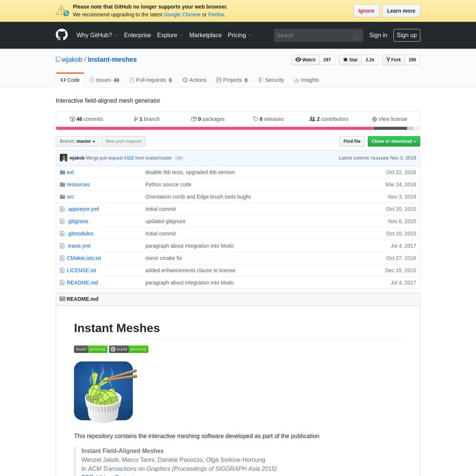The height and width of the screenshot is (476, 476).
Task: Click the Watch button
Action: [x=306, y=60]
